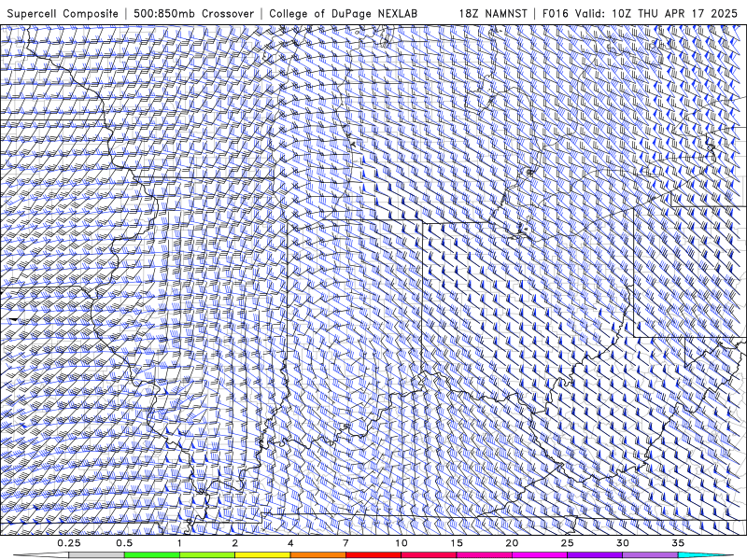Select the yellow color bar segment
This screenshot has width=747, height=560.
pyautogui.click(x=262, y=555)
